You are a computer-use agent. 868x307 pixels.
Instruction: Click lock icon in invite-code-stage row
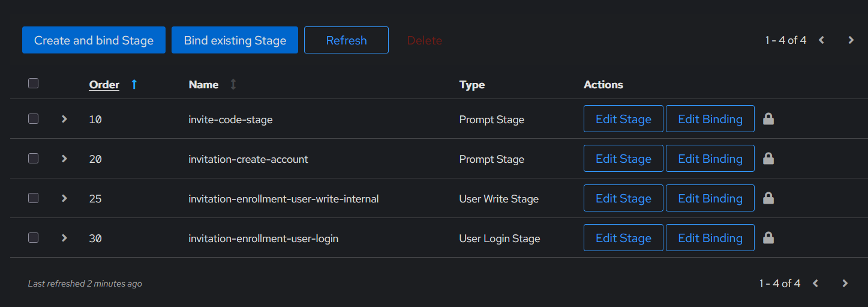click(x=768, y=119)
